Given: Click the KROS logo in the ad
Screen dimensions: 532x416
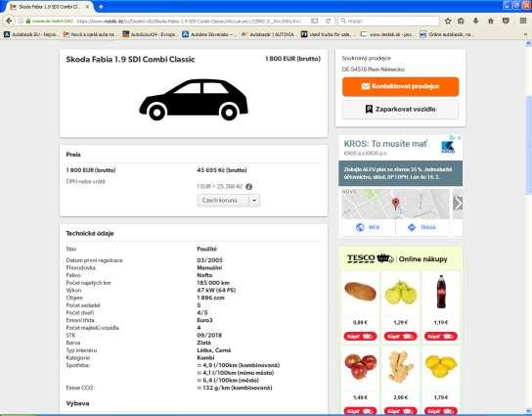Looking at the screenshot, I should [x=448, y=148].
